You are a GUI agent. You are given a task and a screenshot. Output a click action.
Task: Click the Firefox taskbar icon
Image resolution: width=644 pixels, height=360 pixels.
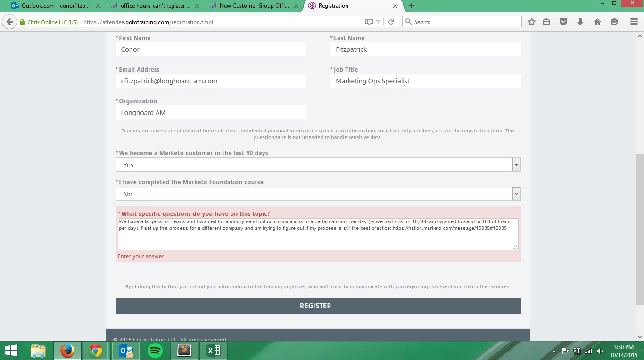pyautogui.click(x=67, y=351)
